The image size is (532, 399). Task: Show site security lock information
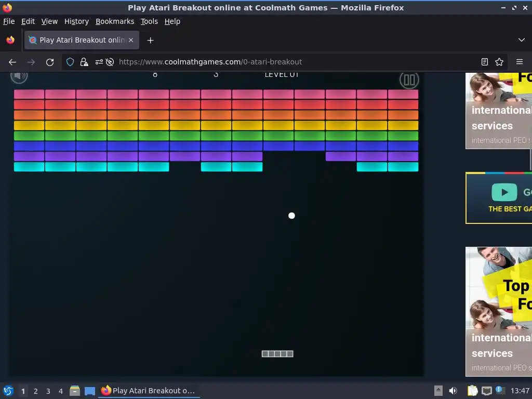coord(84,62)
